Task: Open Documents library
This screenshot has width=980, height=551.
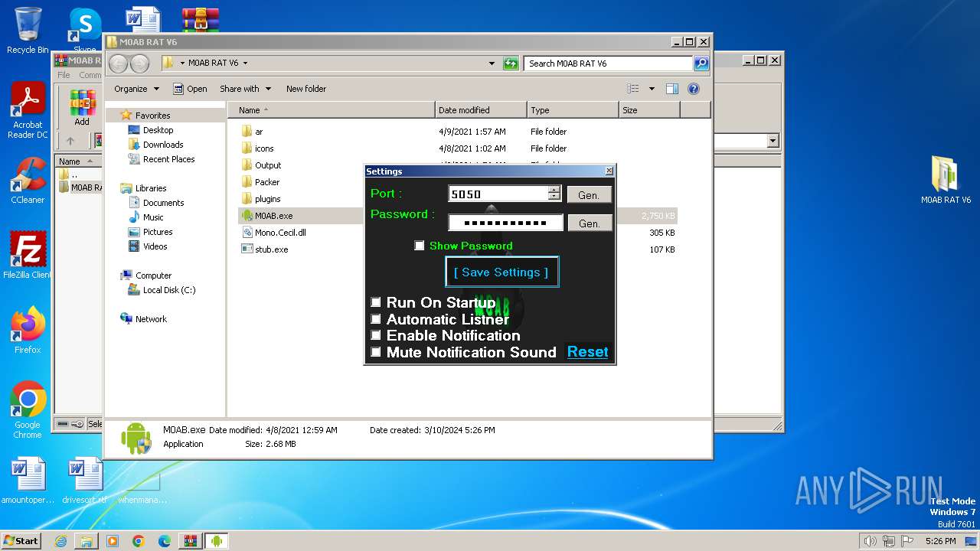Action: (x=163, y=203)
